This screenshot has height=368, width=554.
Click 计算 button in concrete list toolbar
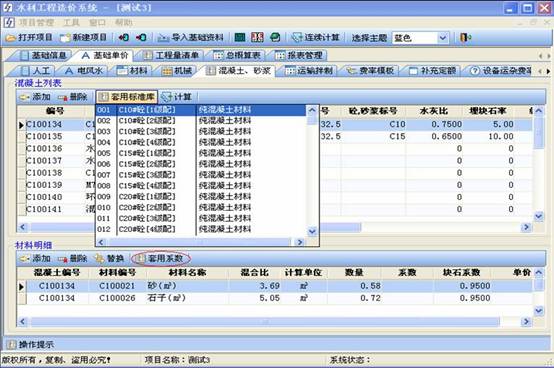click(x=177, y=97)
